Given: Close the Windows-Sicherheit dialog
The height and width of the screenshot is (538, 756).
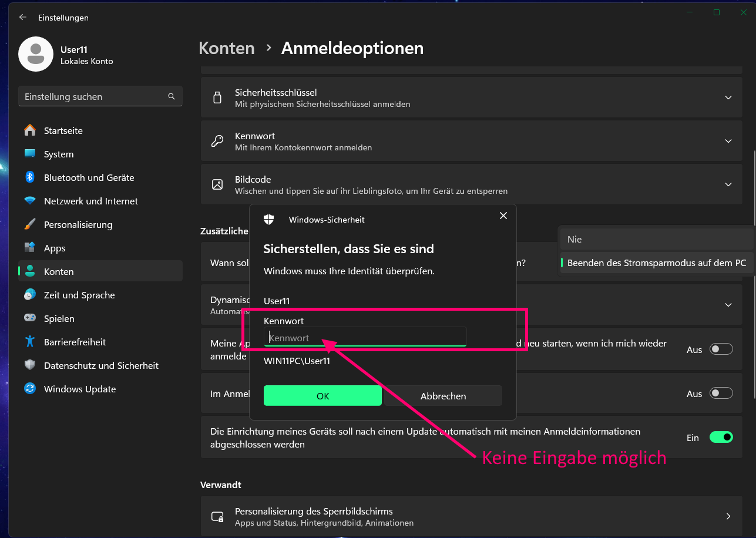Looking at the screenshot, I should pyautogui.click(x=503, y=216).
